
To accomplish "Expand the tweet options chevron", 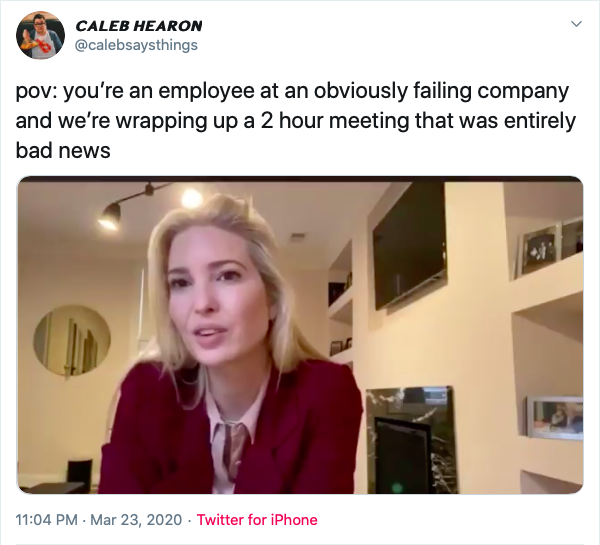I will click(x=575, y=23).
